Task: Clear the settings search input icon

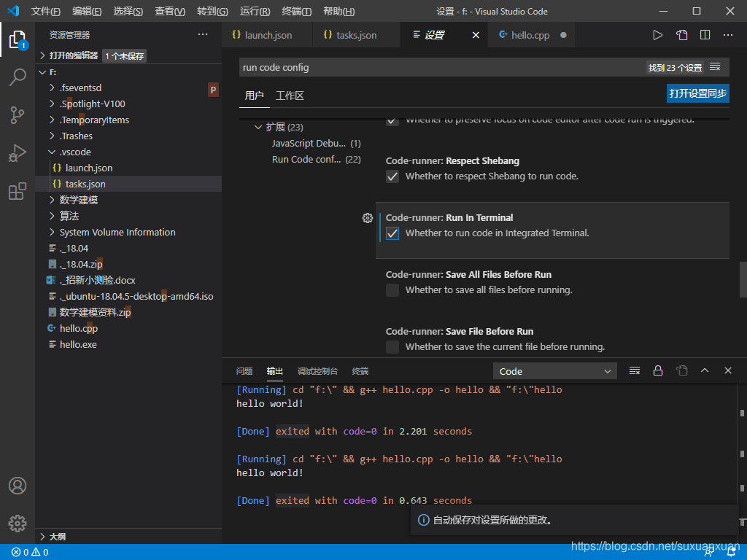Action: click(715, 67)
